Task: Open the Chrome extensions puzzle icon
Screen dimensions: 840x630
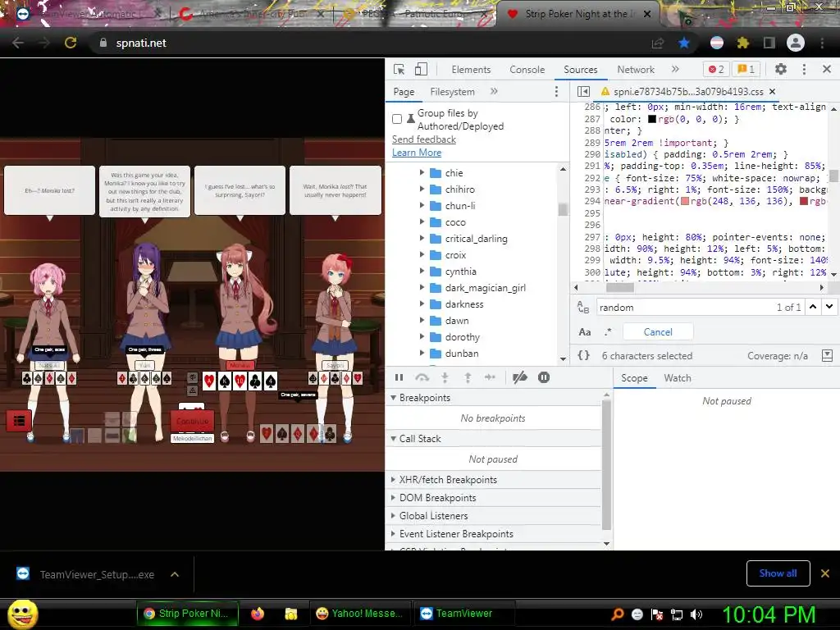Action: click(742, 43)
